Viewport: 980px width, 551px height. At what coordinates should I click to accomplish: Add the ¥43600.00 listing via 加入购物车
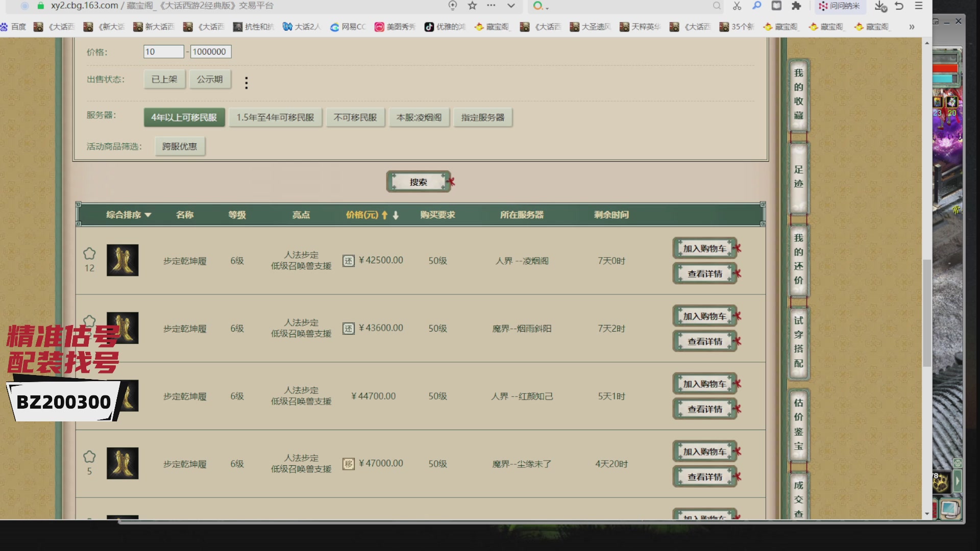point(704,315)
